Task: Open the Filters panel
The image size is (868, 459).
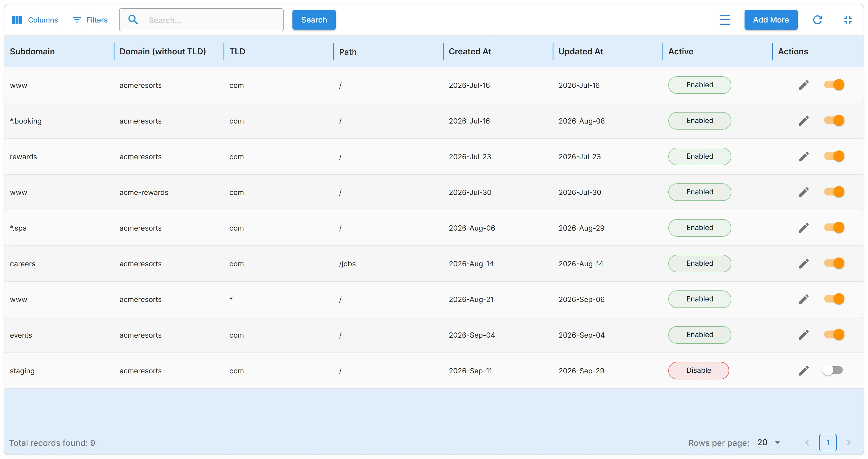Action: [x=90, y=20]
